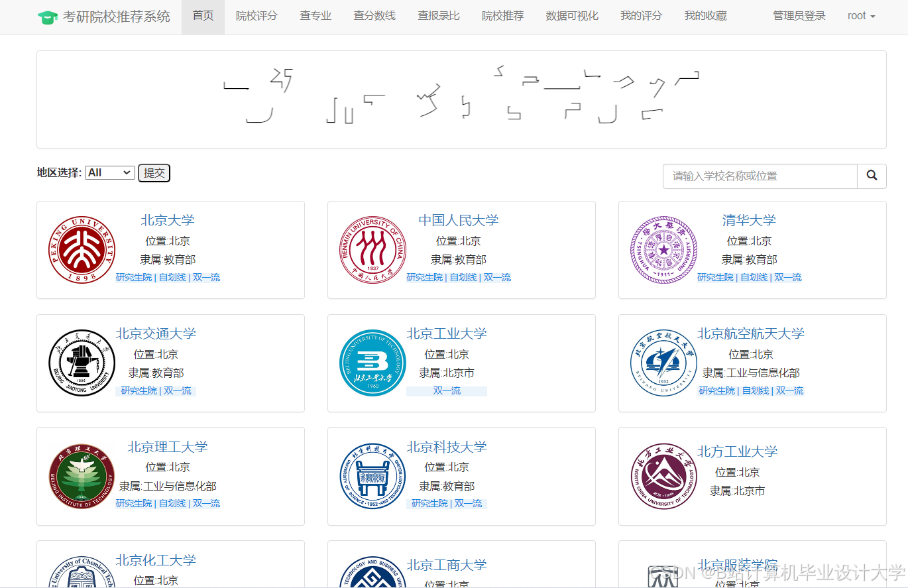Screen dimensions: 908x588
Task: Open the 查报录比 menu item
Action: click(439, 16)
